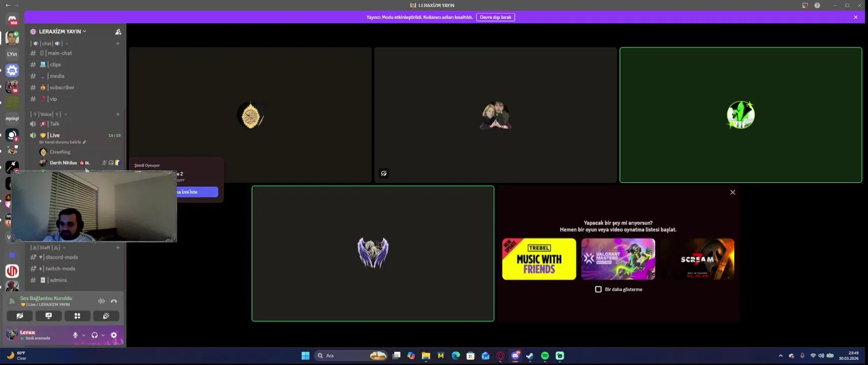Open Valorant Masters activity card

click(x=618, y=259)
